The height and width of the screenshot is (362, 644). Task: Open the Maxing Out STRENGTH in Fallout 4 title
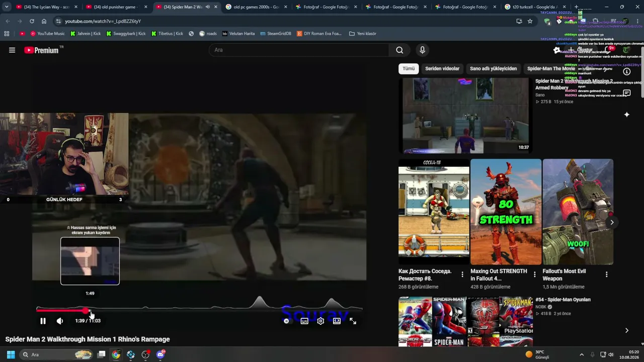(499, 275)
